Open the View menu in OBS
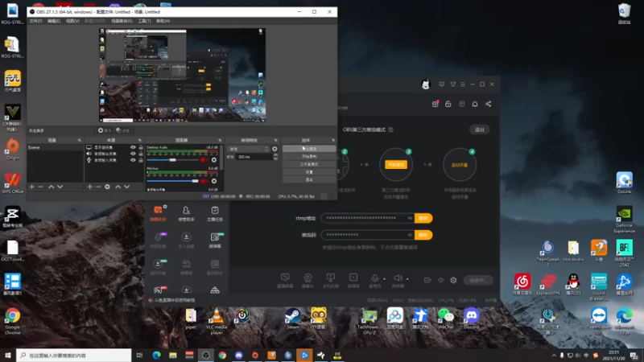This screenshot has width=644, height=362. 72,21
